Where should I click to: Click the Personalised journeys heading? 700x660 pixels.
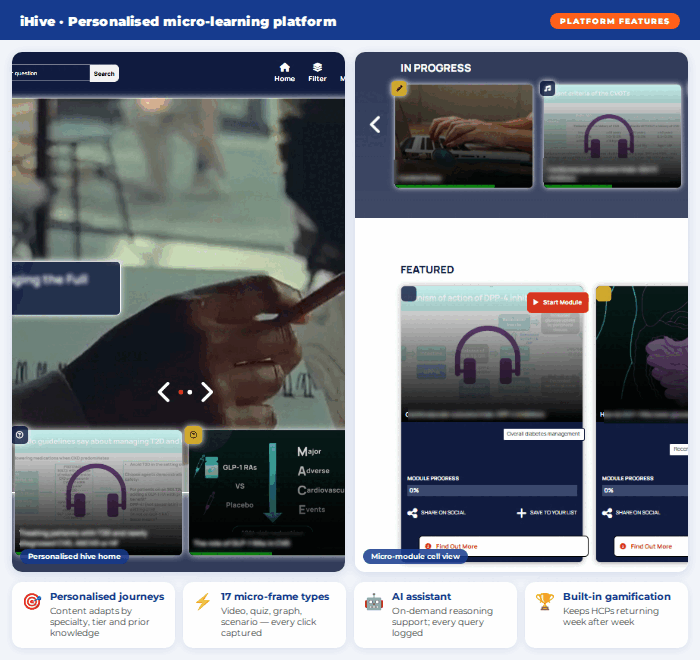[x=107, y=597]
